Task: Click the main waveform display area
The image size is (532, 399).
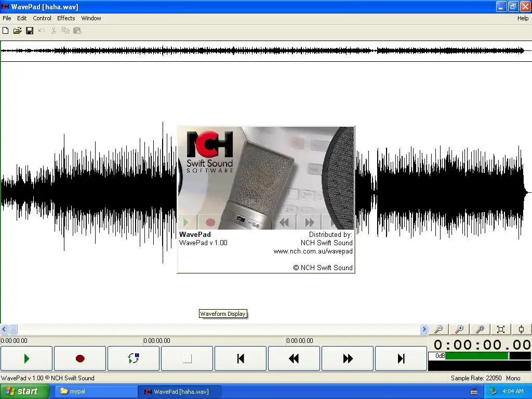Action: 266,192
